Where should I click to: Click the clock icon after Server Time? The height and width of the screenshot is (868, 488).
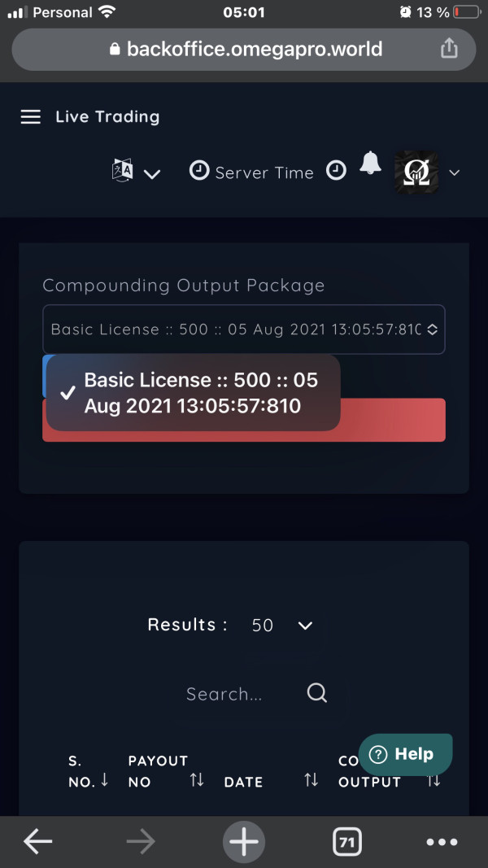click(x=336, y=171)
